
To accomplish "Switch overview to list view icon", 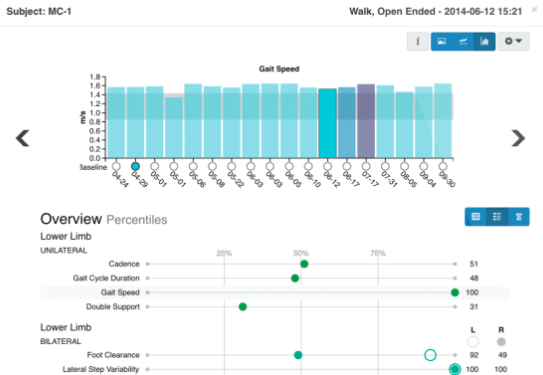I will [497, 217].
